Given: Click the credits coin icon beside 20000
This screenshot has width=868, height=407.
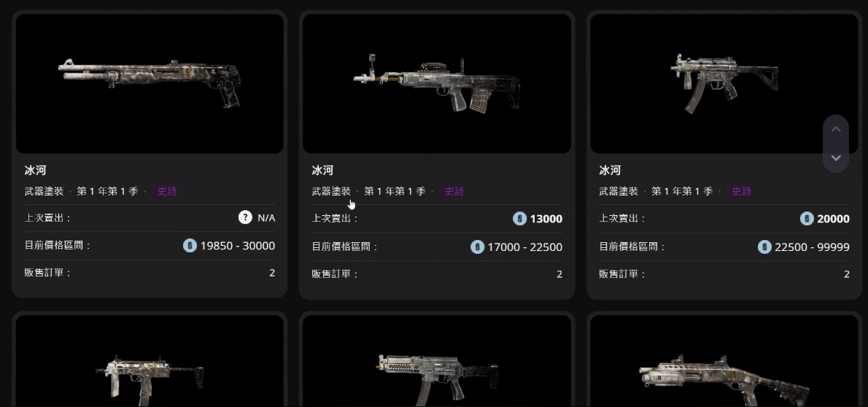Looking at the screenshot, I should pyautogui.click(x=807, y=219).
